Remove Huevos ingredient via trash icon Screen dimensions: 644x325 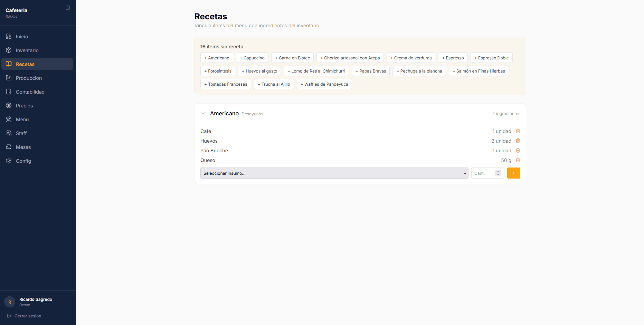click(x=518, y=141)
